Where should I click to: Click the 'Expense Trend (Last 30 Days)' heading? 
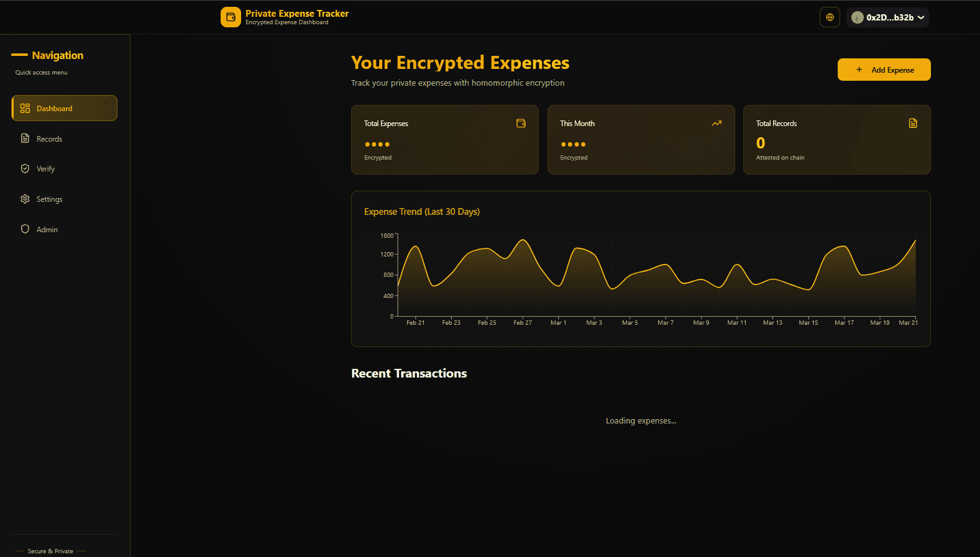click(x=422, y=212)
